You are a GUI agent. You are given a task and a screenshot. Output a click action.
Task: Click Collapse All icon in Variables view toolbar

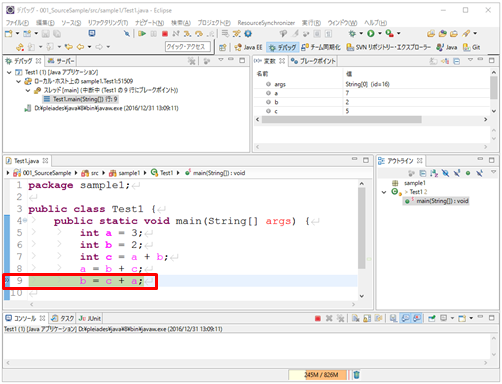coord(457,61)
